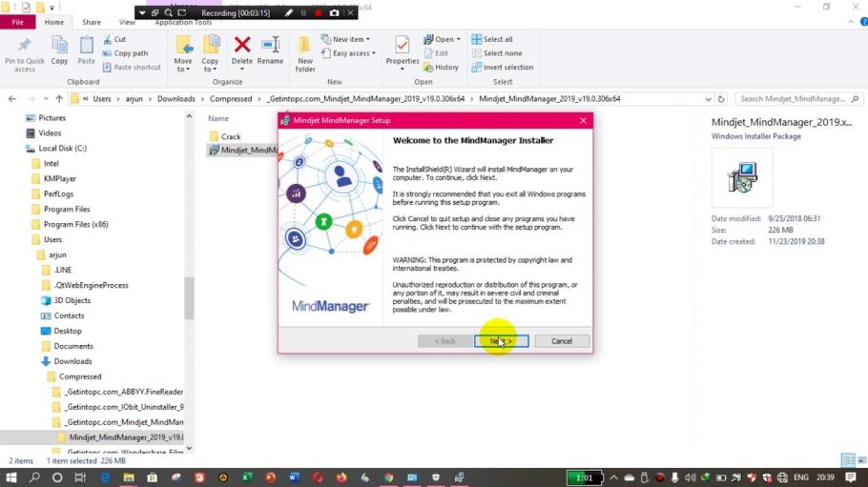Stop recording with the red button
868x487 pixels.
[x=318, y=12]
